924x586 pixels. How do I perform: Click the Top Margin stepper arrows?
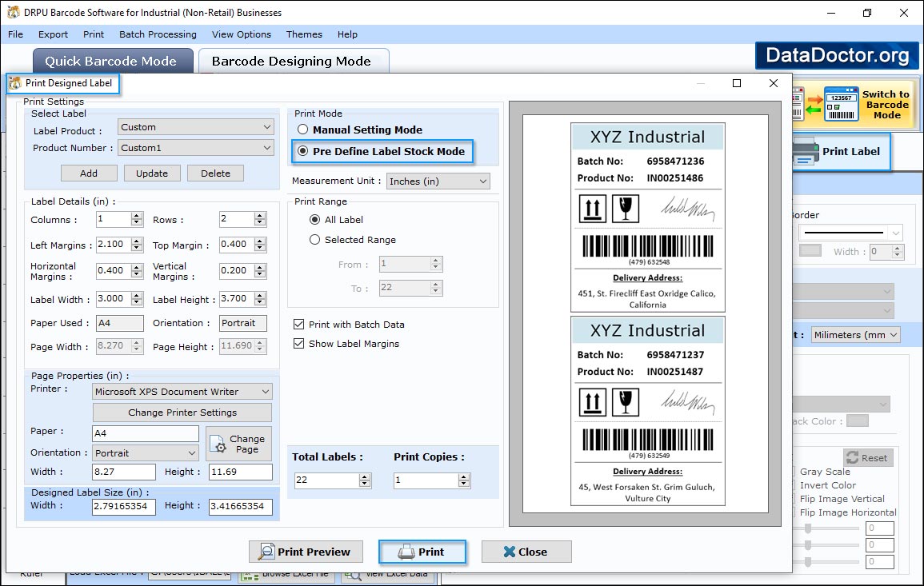(261, 245)
